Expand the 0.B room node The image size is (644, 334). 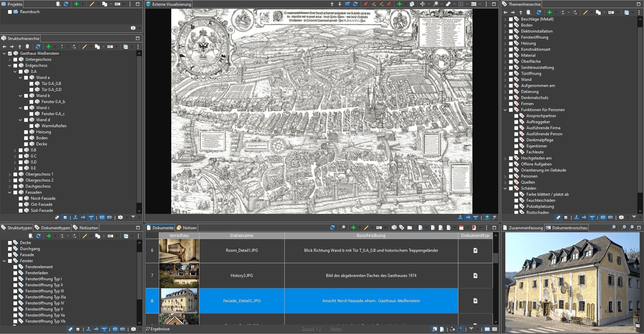15,150
